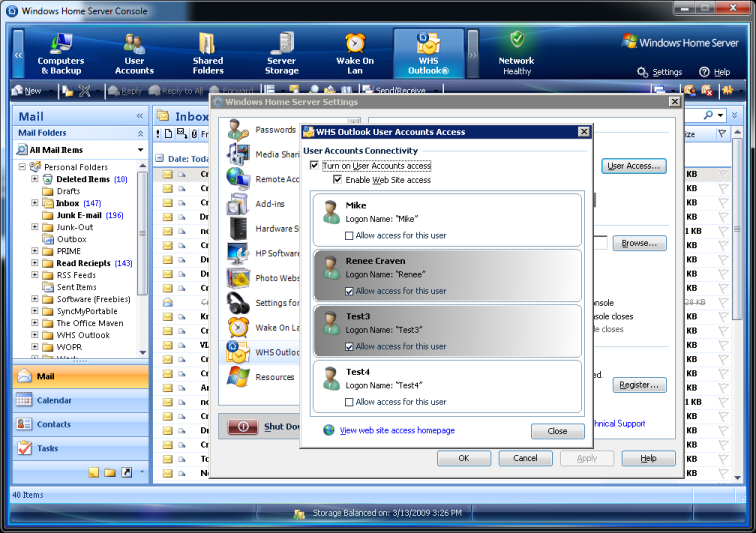Click the Reply toolbar button
Viewport: 756px width, 533px height.
point(125,91)
